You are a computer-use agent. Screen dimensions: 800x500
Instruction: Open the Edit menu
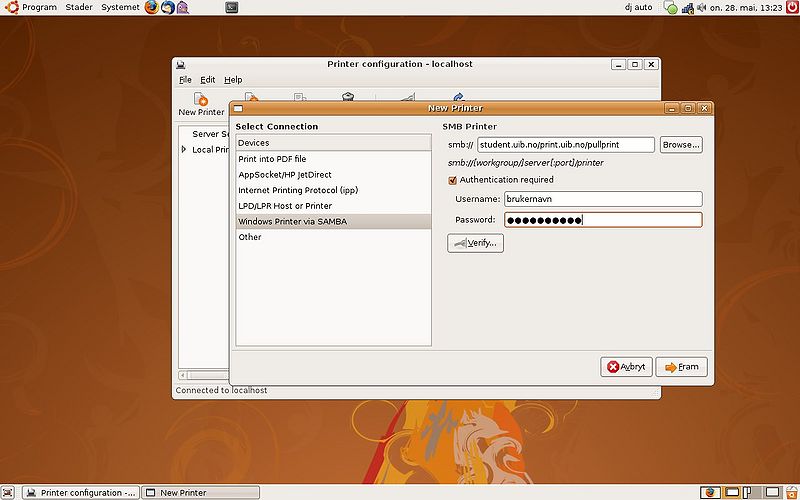click(207, 80)
